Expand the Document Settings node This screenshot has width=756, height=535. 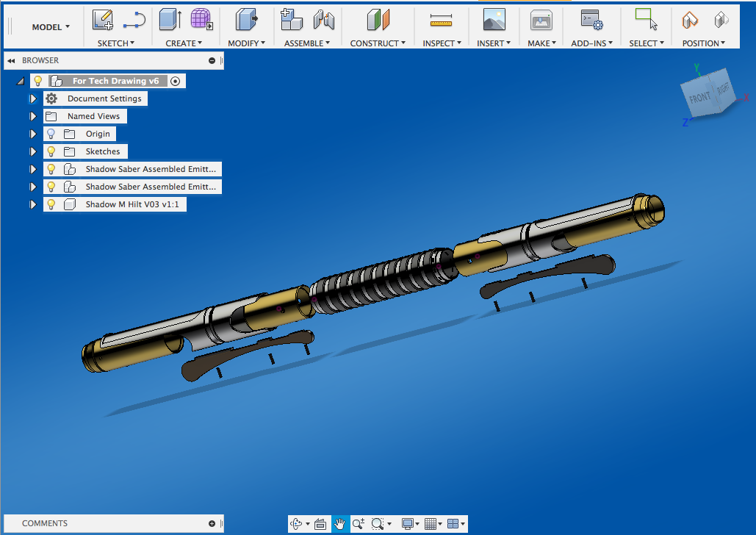(32, 98)
